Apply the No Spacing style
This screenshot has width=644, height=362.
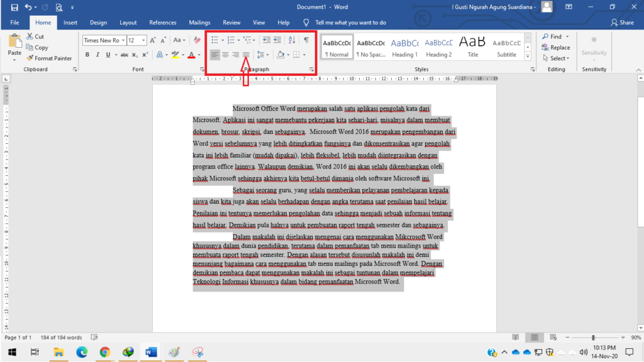pyautogui.click(x=370, y=48)
